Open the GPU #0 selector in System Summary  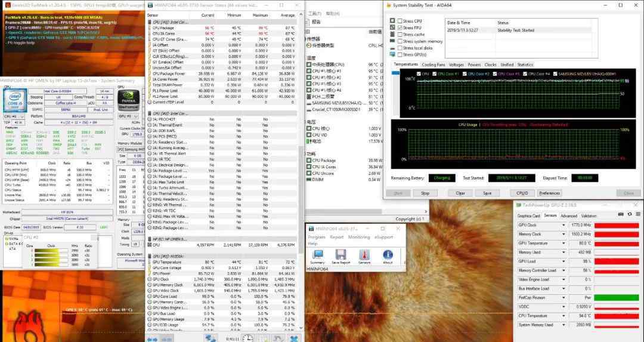click(x=128, y=116)
